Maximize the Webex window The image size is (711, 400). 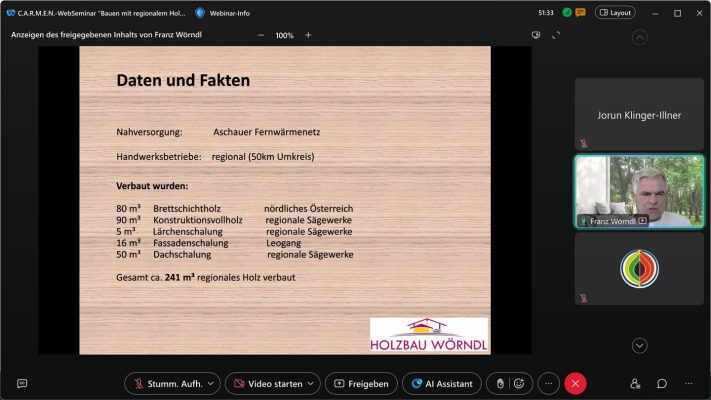pyautogui.click(x=677, y=14)
